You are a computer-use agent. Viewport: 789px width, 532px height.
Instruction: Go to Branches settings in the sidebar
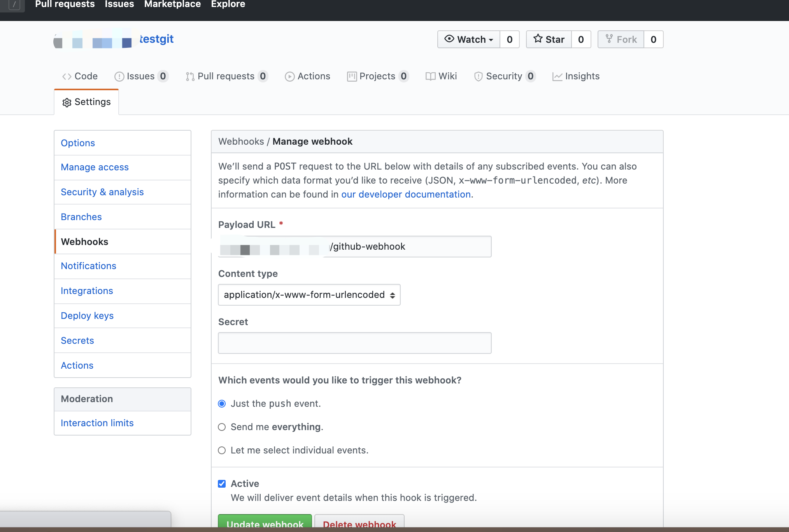81,217
